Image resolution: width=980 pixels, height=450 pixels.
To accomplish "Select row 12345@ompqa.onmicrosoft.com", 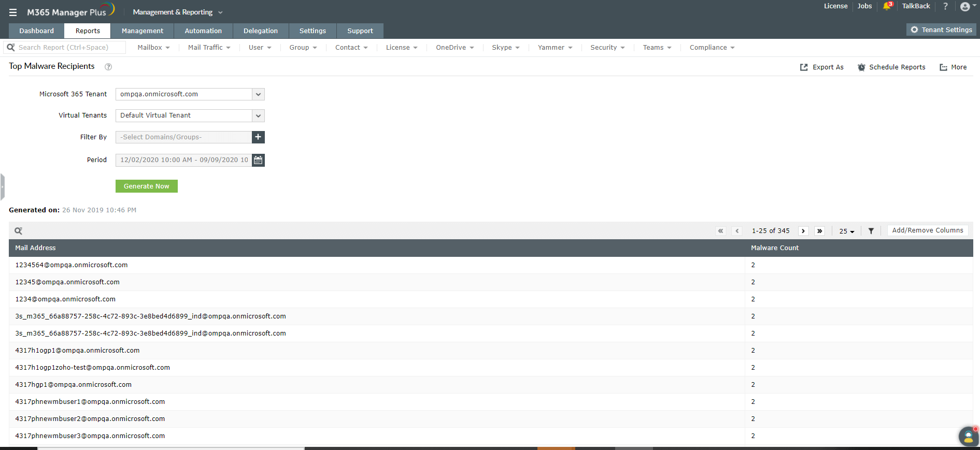I will 491,282.
